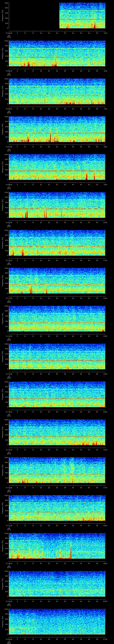Viewport: 114px width, 644px height.
Task: Choose the spectrogram panel starting at 10:10:00
Action: click(x=57, y=243)
